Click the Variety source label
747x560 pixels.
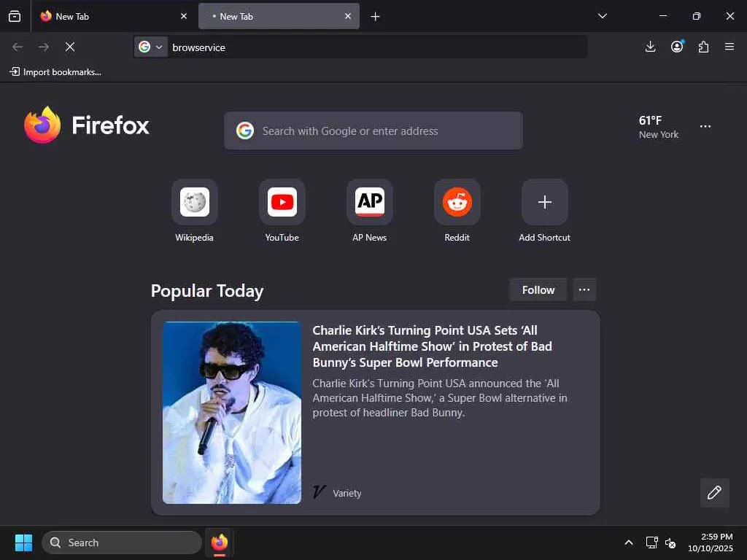coord(347,494)
